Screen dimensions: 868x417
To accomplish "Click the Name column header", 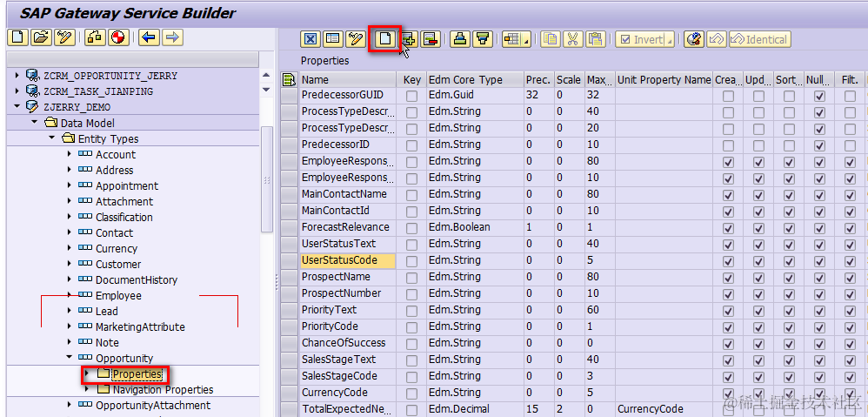I will (348, 80).
